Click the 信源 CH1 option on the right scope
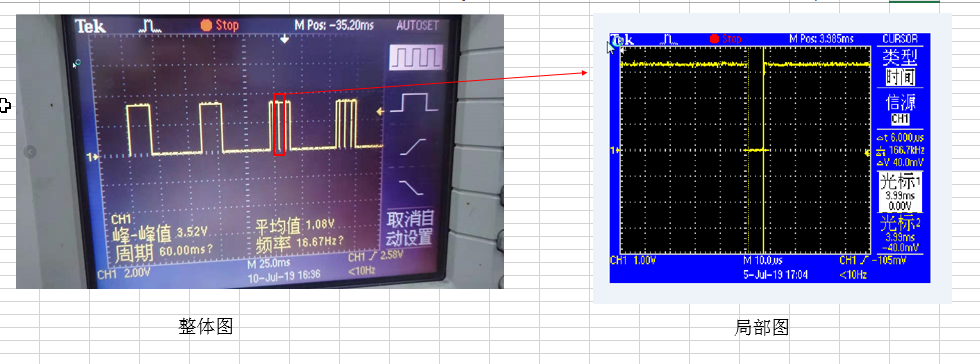Screen dimensions: 980x364 coord(900,110)
